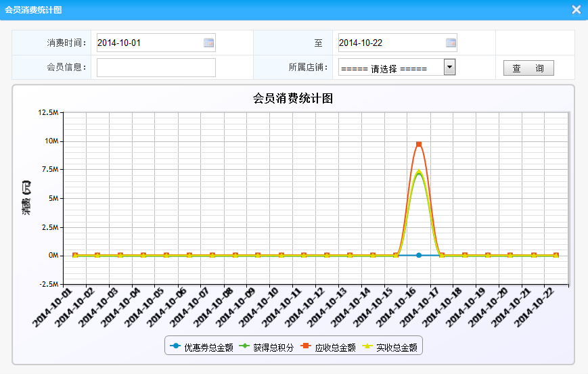The width and height of the screenshot is (588, 374).
Task: Close the 会员消费统计图 dialog
Action: click(x=576, y=9)
